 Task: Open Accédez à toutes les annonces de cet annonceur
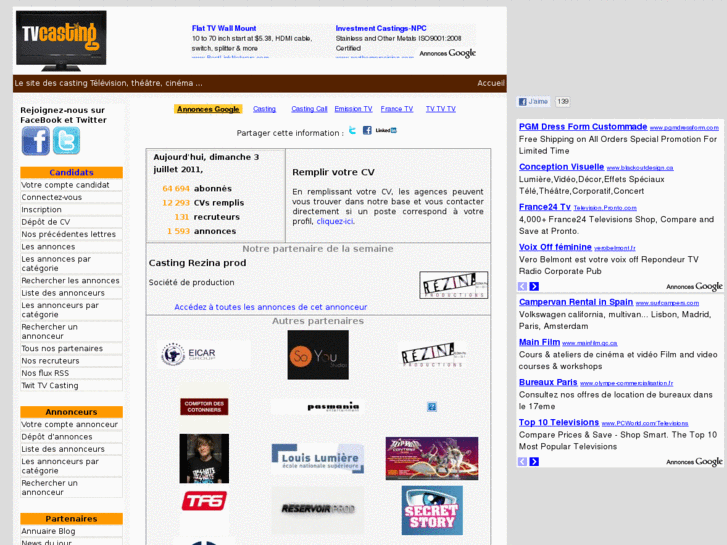[271, 307]
